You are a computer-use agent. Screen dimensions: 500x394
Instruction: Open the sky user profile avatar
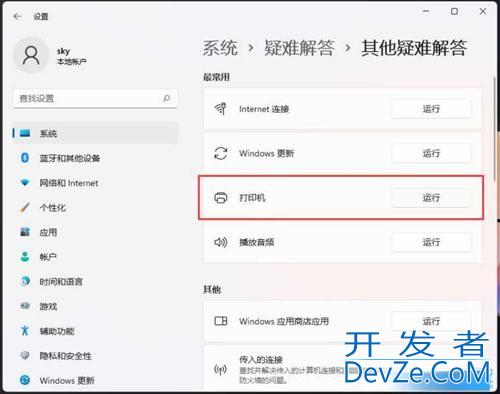click(31, 55)
